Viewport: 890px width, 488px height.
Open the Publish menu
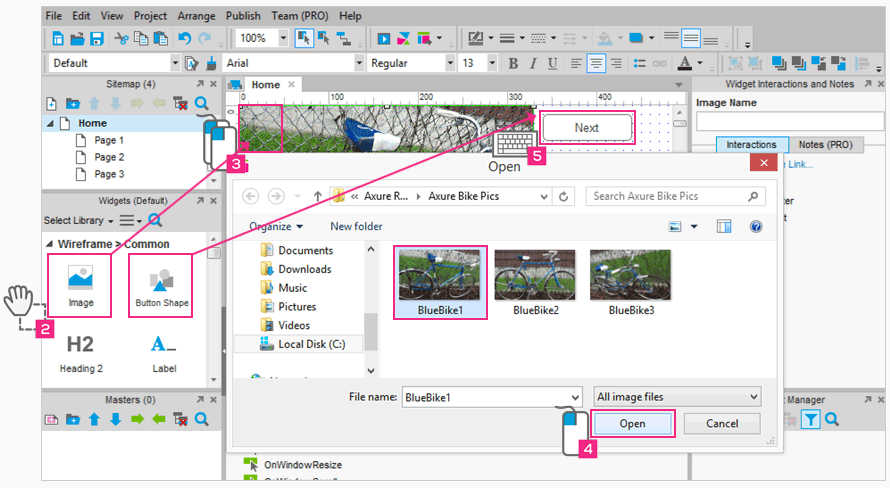click(x=243, y=16)
